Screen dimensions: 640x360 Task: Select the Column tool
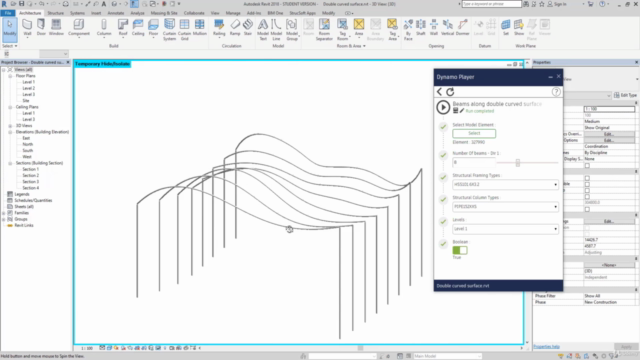pos(104,28)
